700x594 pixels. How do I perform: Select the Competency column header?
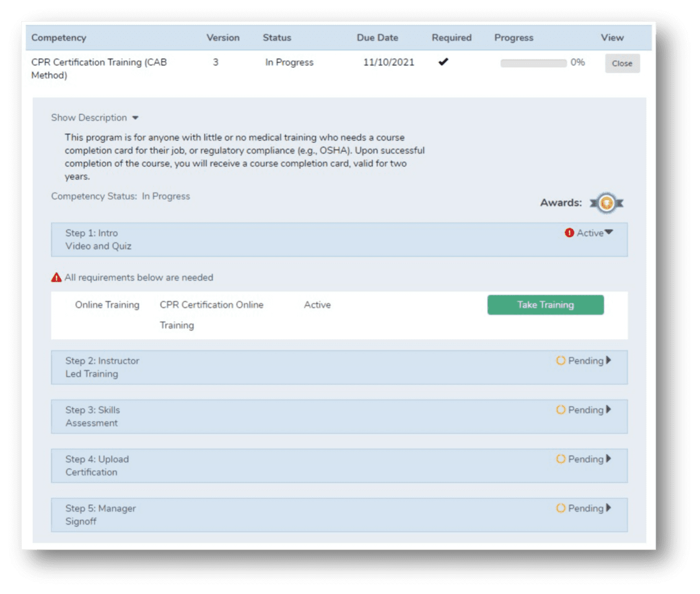(59, 37)
